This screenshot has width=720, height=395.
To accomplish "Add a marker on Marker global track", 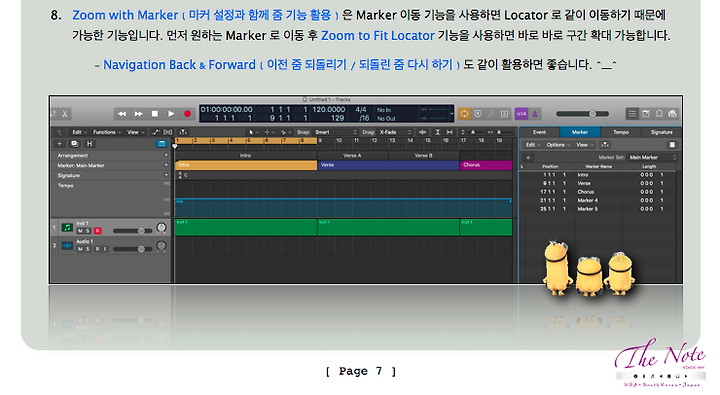I will click(x=166, y=165).
